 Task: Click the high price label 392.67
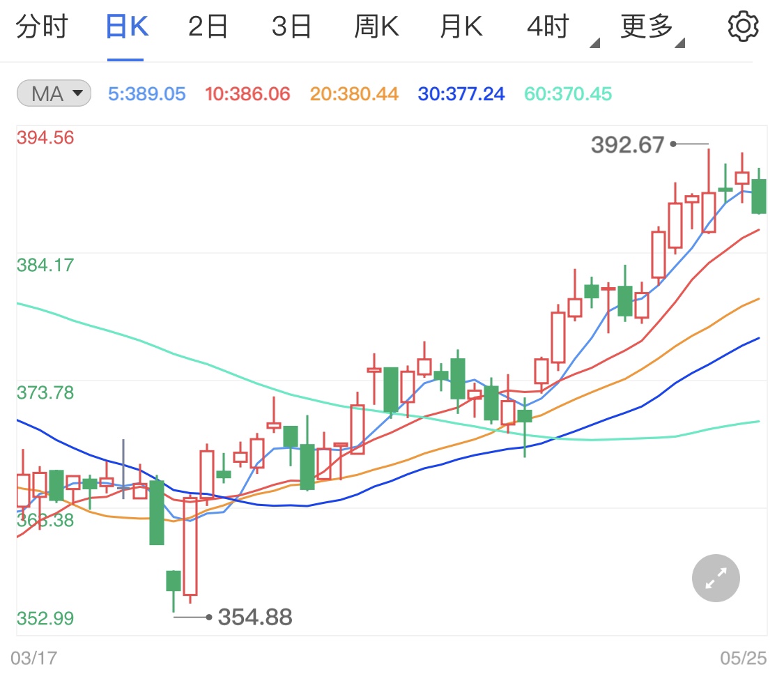pyautogui.click(x=627, y=145)
